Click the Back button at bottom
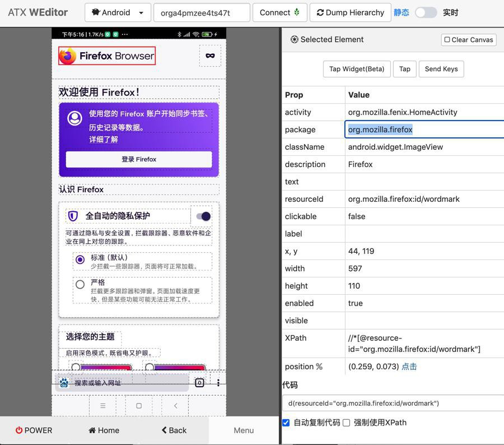This screenshot has width=504, height=445. 174,430
